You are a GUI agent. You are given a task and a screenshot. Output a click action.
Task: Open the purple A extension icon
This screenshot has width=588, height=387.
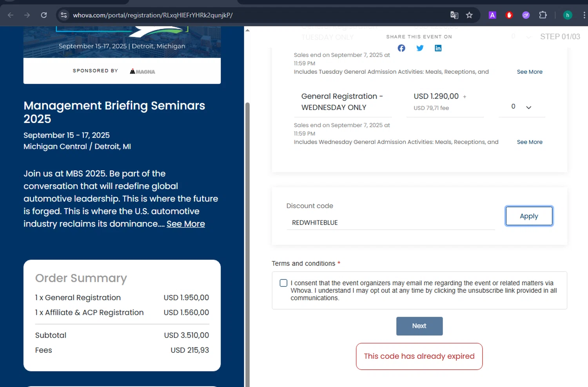tap(492, 15)
